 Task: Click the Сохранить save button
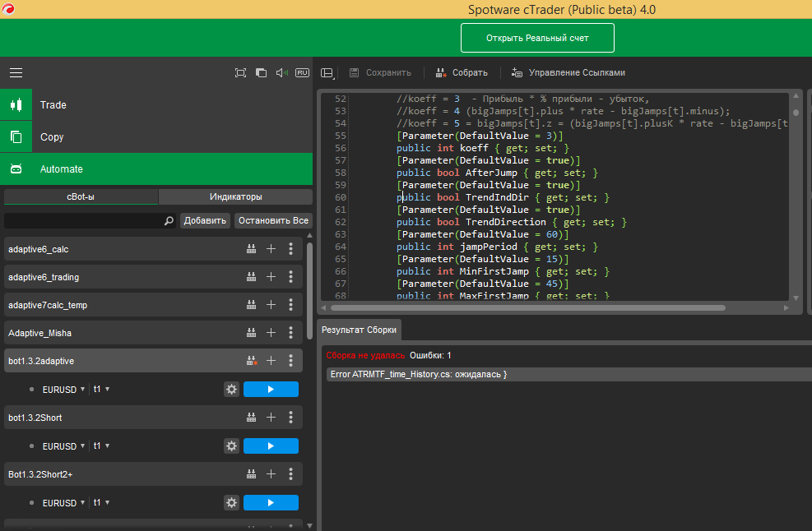point(381,73)
